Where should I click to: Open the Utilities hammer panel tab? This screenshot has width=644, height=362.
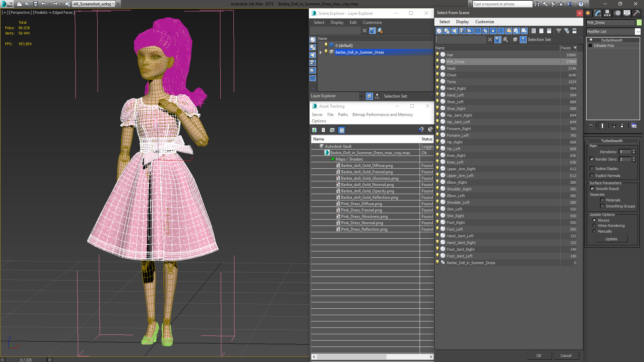coord(636,13)
